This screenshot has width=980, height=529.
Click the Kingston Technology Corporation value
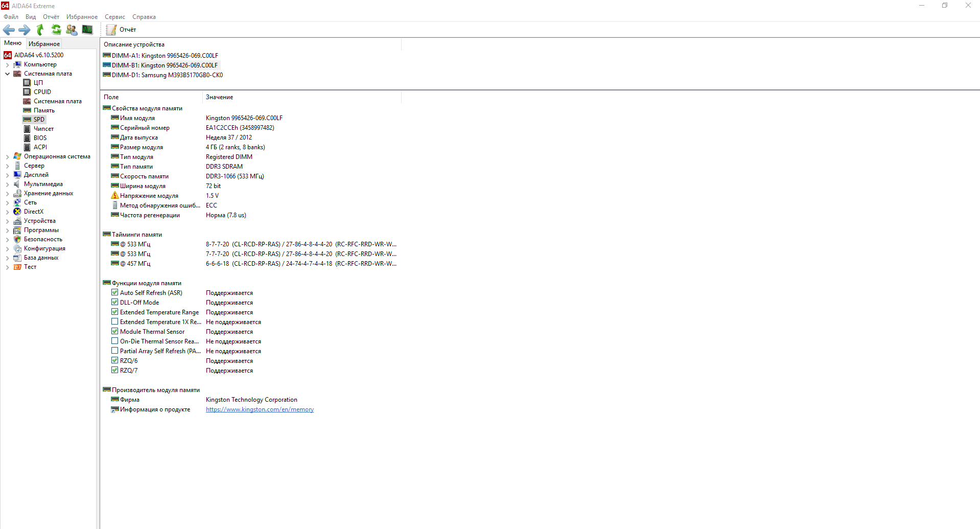(251, 400)
